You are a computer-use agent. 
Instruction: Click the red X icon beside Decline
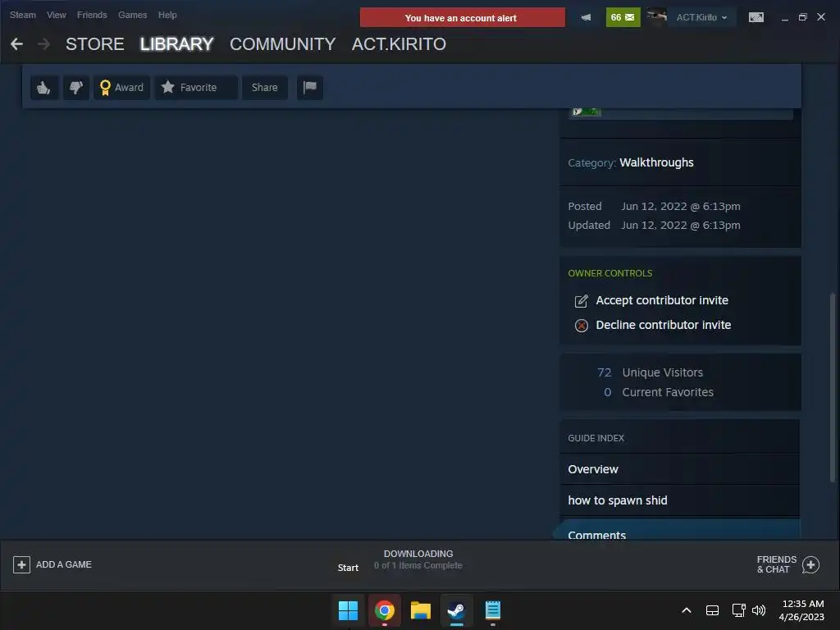[x=582, y=326]
